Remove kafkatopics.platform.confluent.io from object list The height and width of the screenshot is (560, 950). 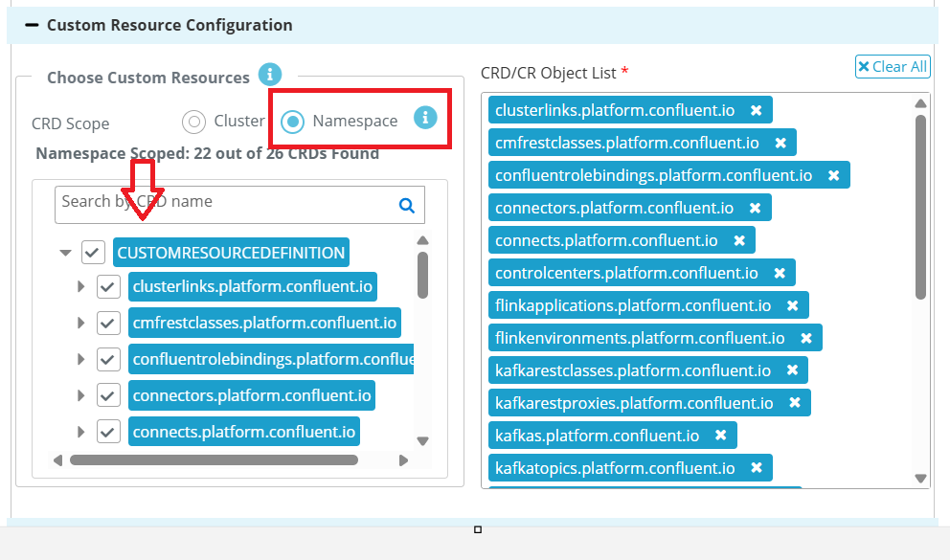(x=757, y=468)
